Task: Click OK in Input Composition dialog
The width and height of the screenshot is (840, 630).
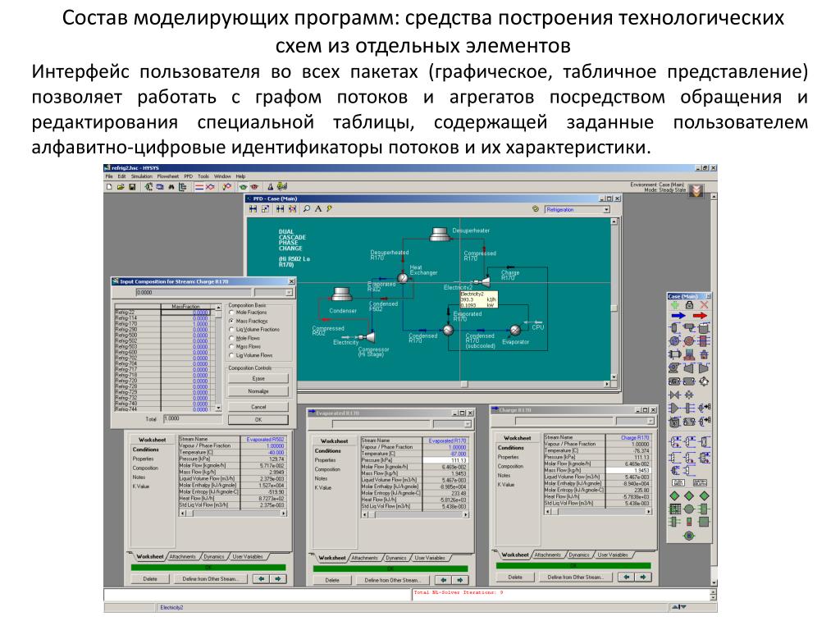Action: 258,420
